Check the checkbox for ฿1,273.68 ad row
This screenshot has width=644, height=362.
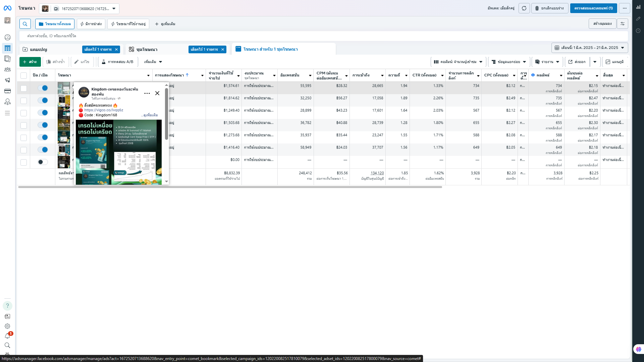pos(23,137)
